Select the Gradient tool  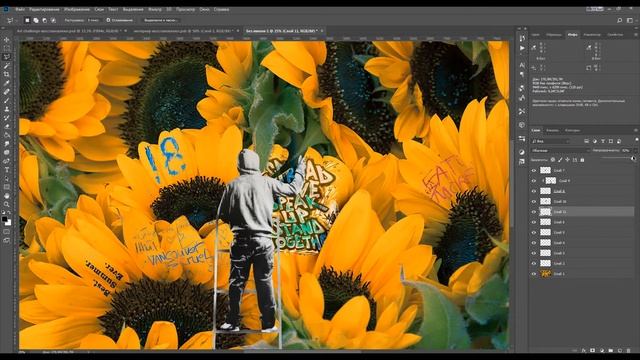click(7, 135)
